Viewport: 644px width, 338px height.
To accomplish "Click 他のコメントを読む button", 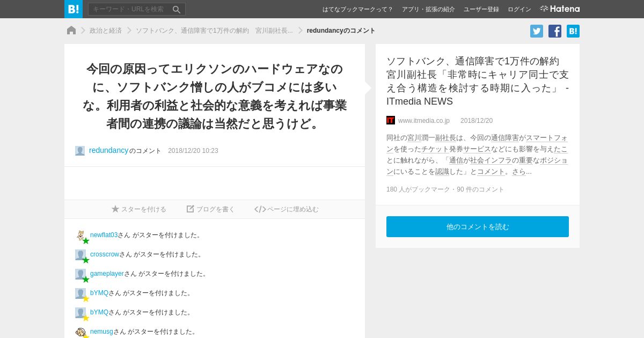I will [x=478, y=226].
